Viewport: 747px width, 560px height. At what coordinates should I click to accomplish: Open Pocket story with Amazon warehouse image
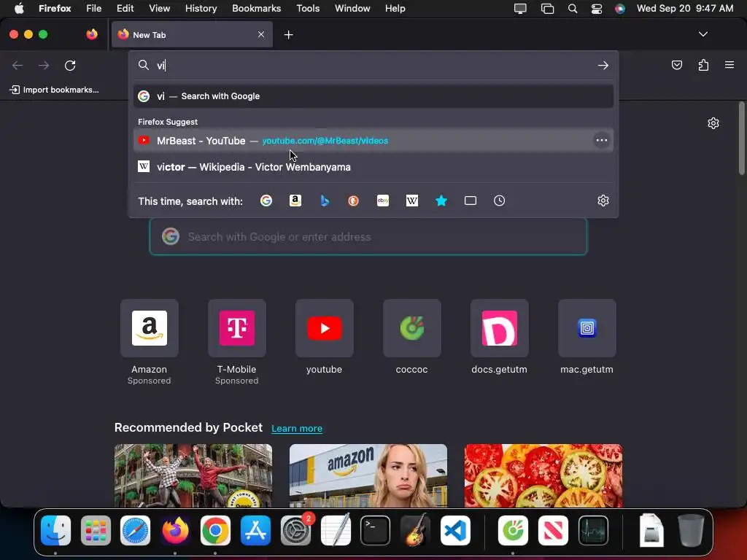[368, 475]
